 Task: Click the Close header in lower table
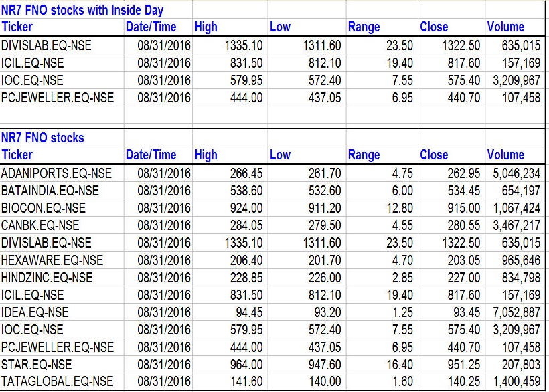(434, 155)
